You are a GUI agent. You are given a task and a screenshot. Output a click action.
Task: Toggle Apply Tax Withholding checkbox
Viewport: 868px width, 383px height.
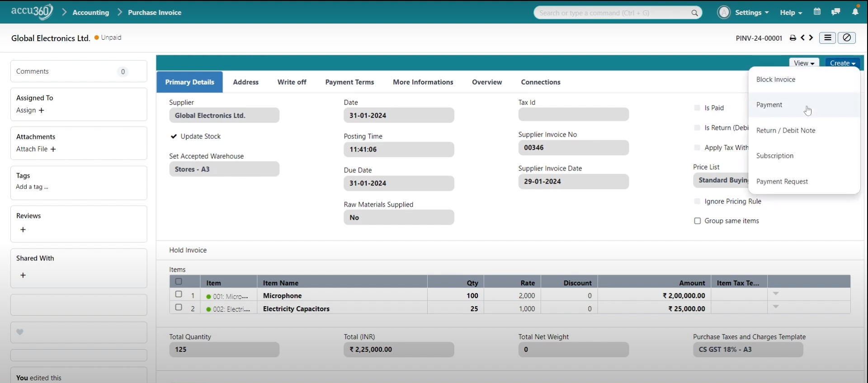point(697,148)
